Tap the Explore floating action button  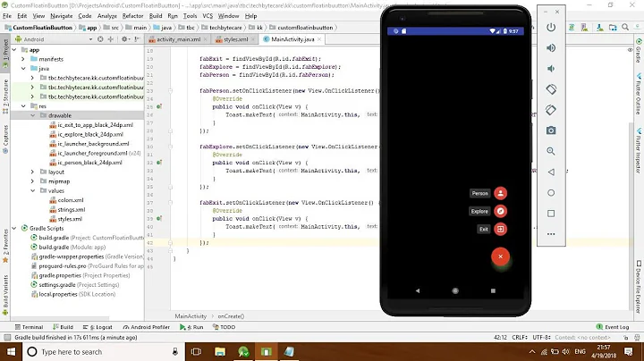(500, 211)
